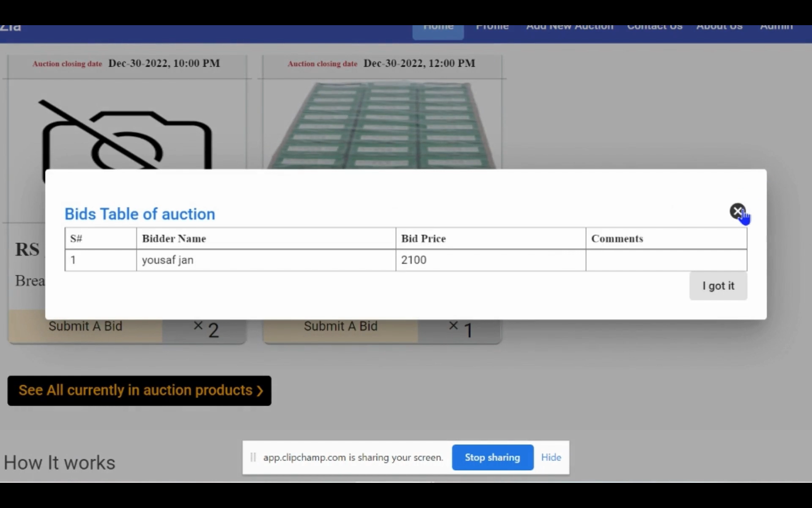
Task: Grab the sharing bar drag handle
Action: 253,457
